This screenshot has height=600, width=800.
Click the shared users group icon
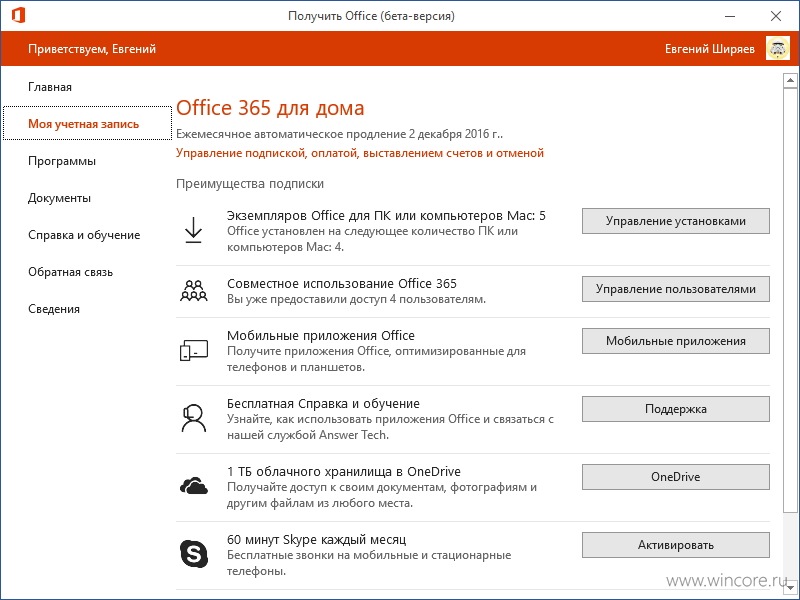[x=193, y=290]
